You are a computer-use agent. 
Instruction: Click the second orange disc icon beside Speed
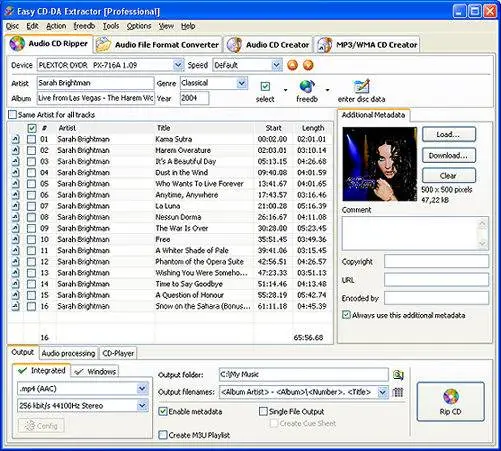pos(308,65)
